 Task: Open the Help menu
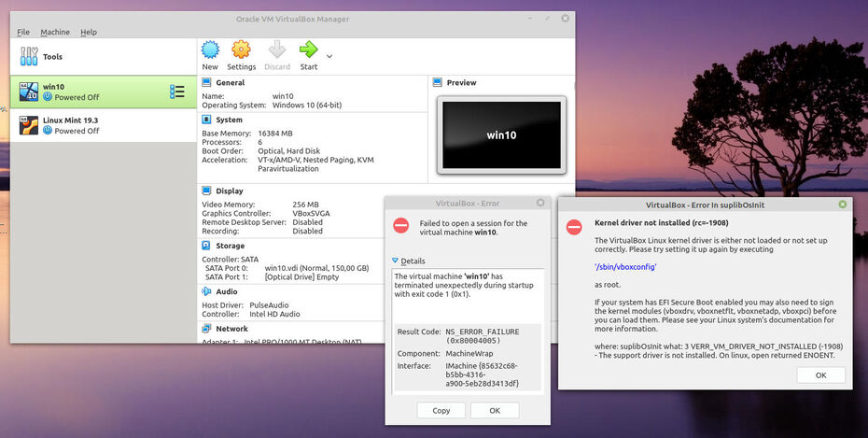click(x=89, y=32)
